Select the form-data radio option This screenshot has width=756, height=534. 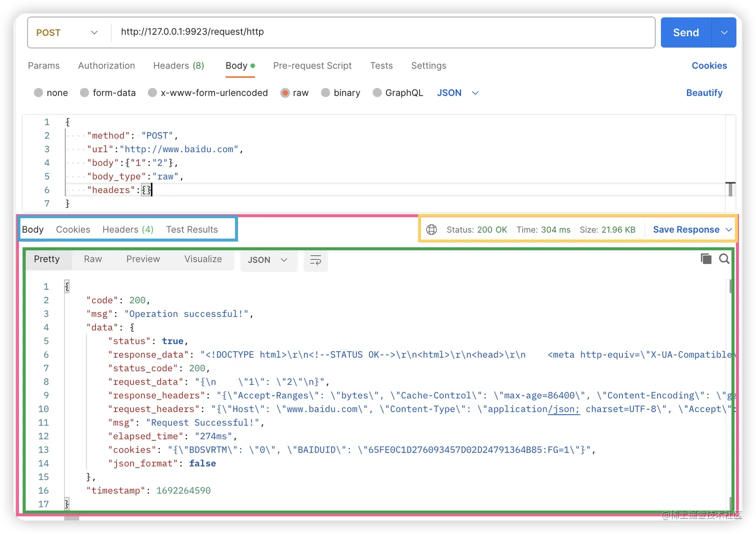(84, 93)
